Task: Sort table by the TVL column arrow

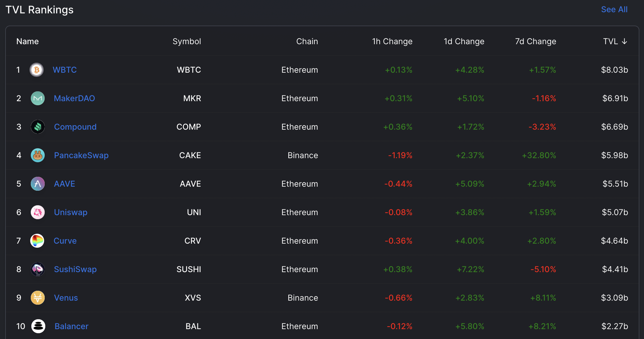Action: 624,42
